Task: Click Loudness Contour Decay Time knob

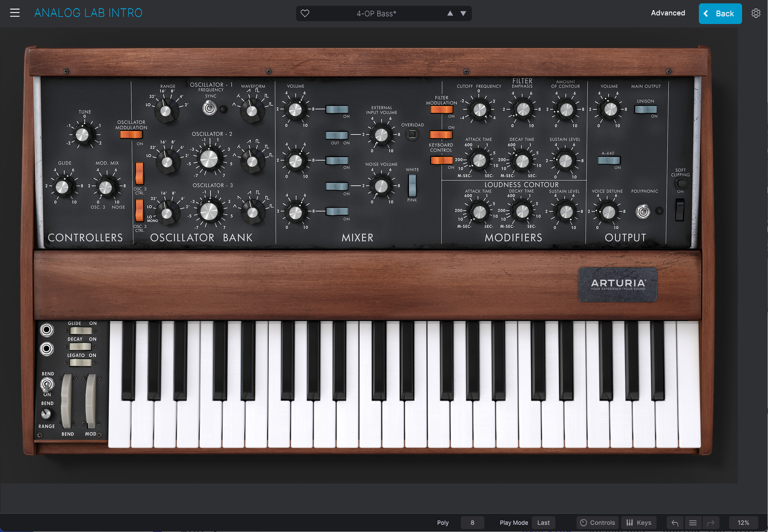Action: pyautogui.click(x=522, y=211)
